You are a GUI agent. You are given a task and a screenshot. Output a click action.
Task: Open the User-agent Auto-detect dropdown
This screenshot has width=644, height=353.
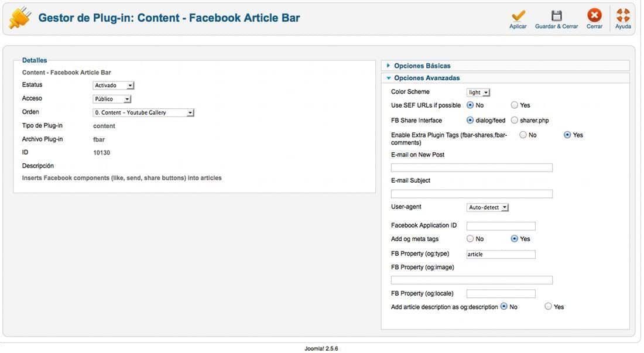point(488,207)
